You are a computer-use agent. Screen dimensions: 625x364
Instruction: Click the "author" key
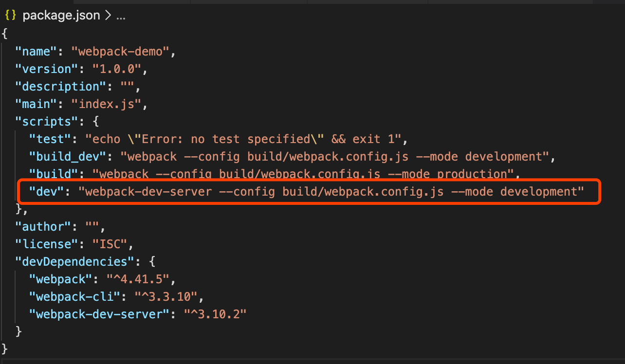click(x=43, y=226)
